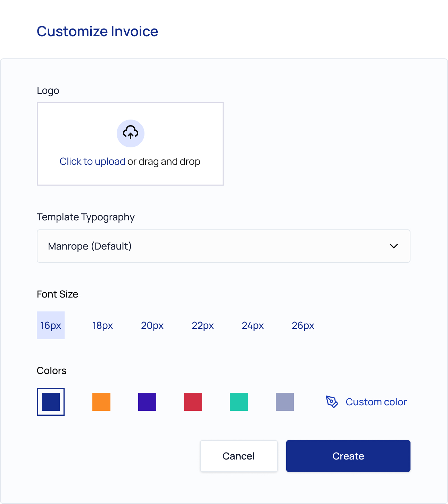Expand the Template Typography dropdown chevron

coord(394,246)
